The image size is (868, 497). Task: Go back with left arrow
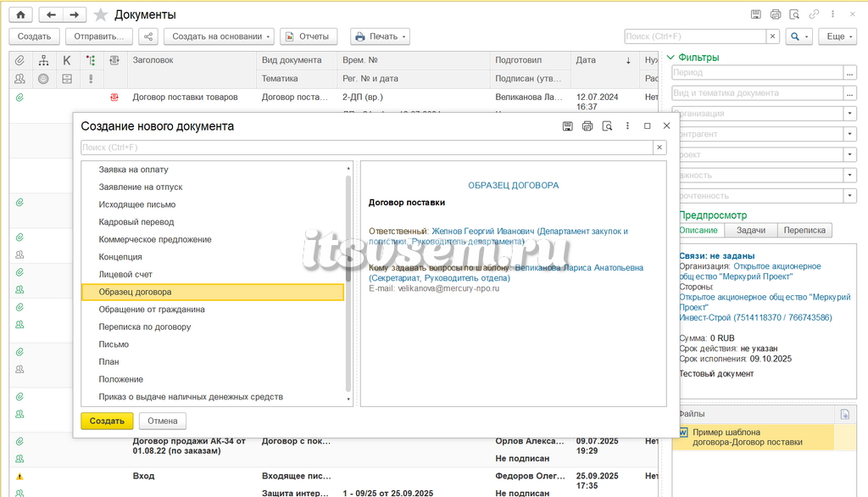pyautogui.click(x=51, y=15)
